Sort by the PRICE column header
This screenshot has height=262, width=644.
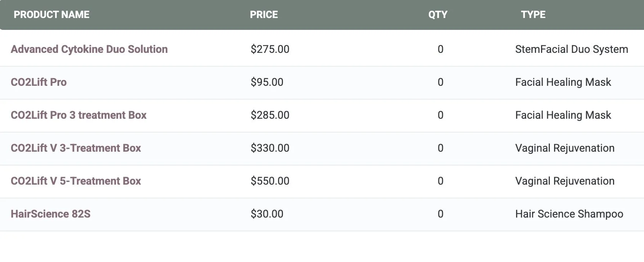264,15
